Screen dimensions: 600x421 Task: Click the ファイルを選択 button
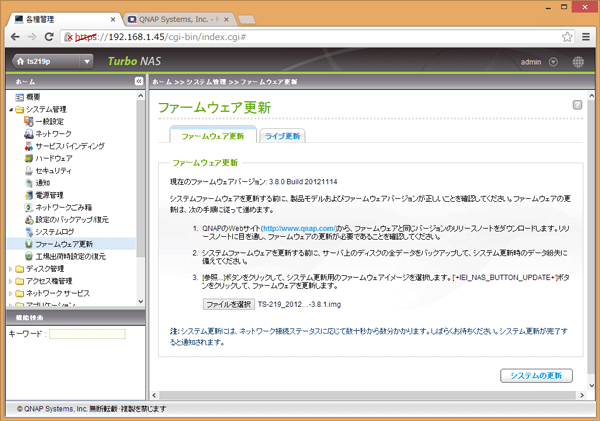pyautogui.click(x=228, y=304)
